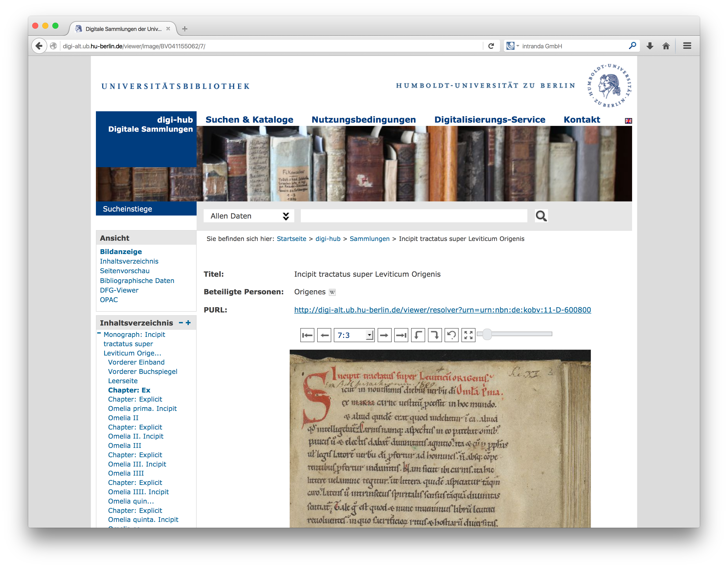Open Wikipedia icon next to Origenes

point(332,292)
